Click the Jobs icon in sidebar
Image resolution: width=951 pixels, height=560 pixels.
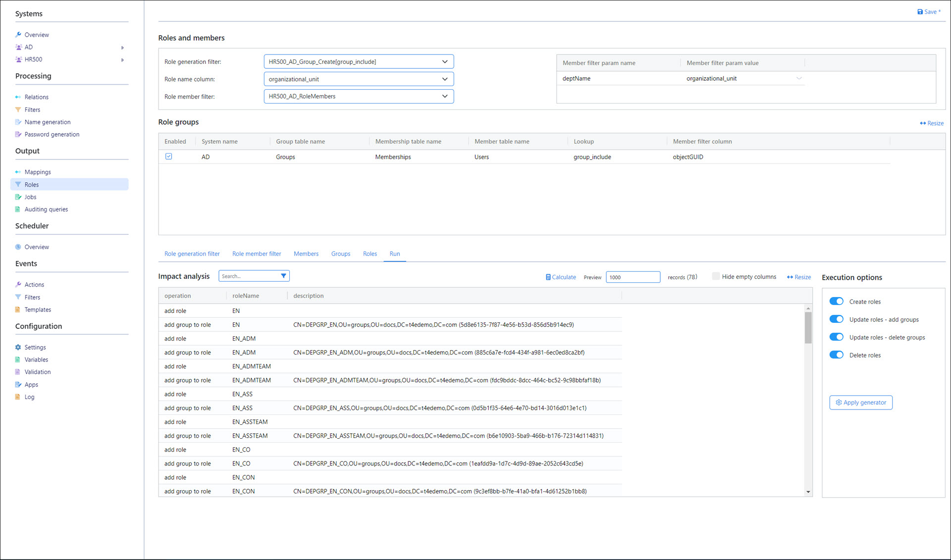pyautogui.click(x=18, y=197)
